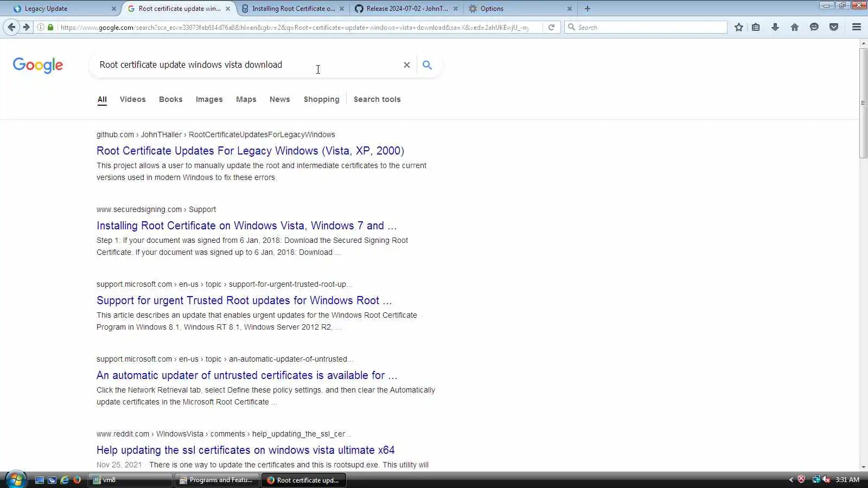Select the All results filter
This screenshot has width=868, height=488.
(102, 99)
